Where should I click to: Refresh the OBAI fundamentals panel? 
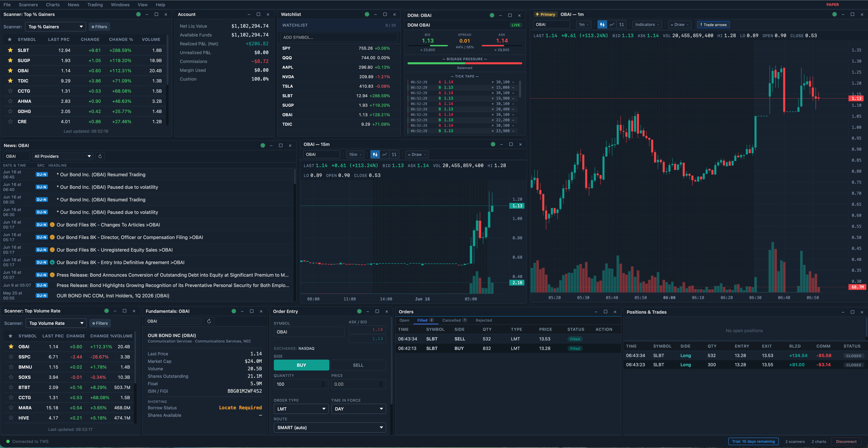click(x=209, y=321)
